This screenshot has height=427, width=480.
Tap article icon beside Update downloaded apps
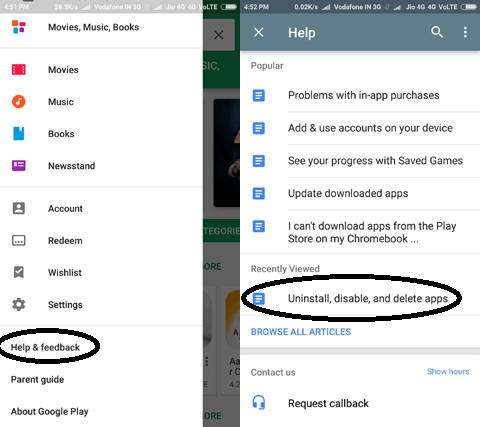pyautogui.click(x=259, y=193)
